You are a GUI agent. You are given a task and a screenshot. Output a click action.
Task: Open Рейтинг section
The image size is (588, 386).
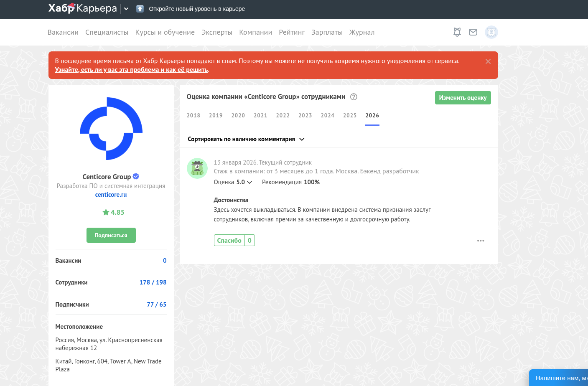(292, 32)
